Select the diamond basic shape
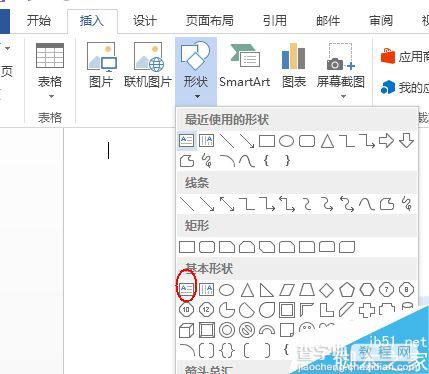The image size is (429, 374). click(x=327, y=290)
